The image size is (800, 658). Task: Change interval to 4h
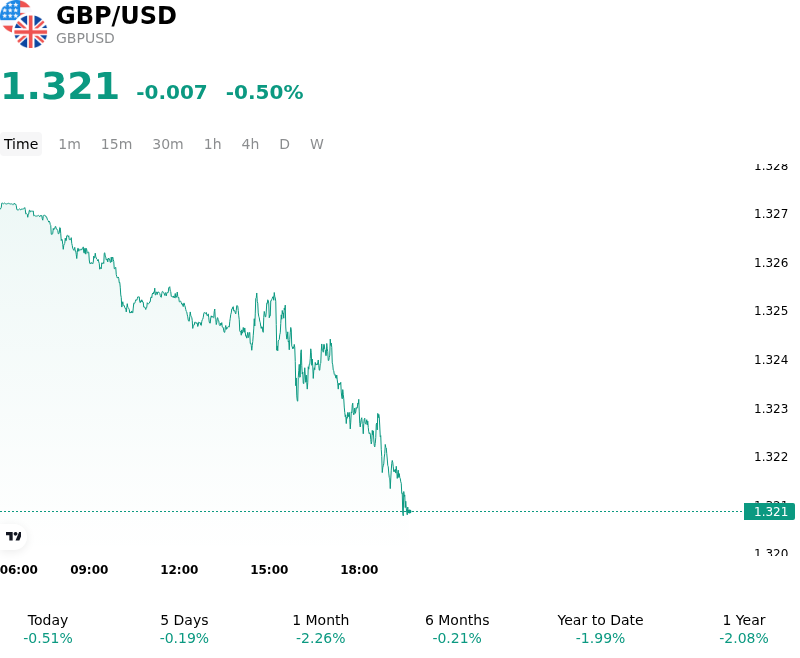coord(250,144)
